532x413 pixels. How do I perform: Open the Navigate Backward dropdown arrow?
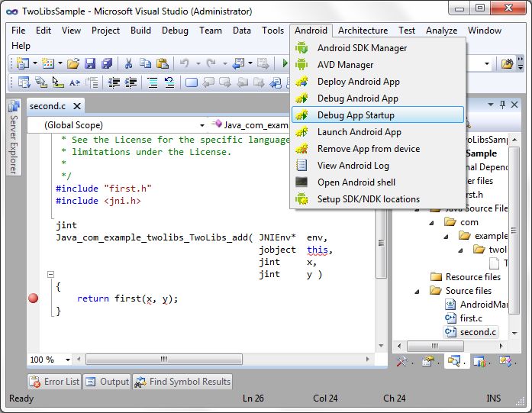250,63
